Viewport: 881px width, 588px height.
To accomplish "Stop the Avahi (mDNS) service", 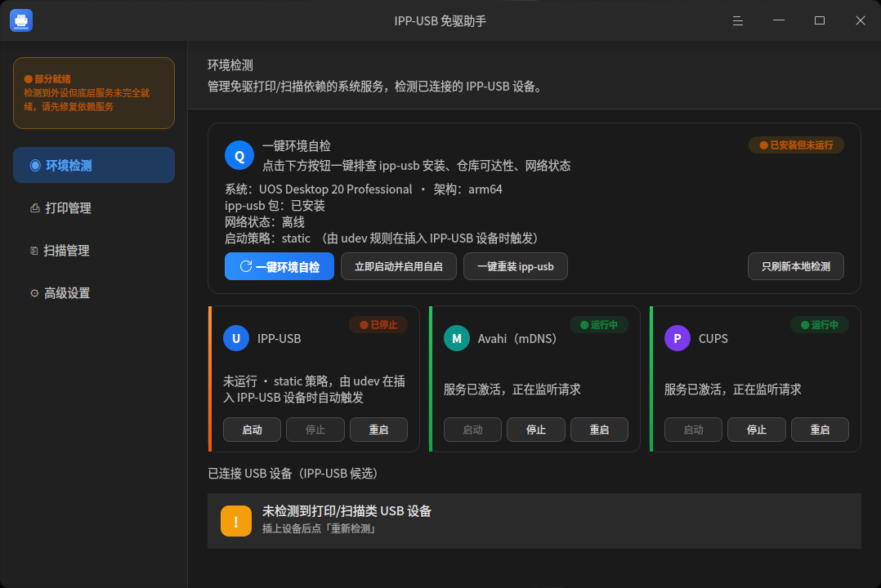I will 536,430.
